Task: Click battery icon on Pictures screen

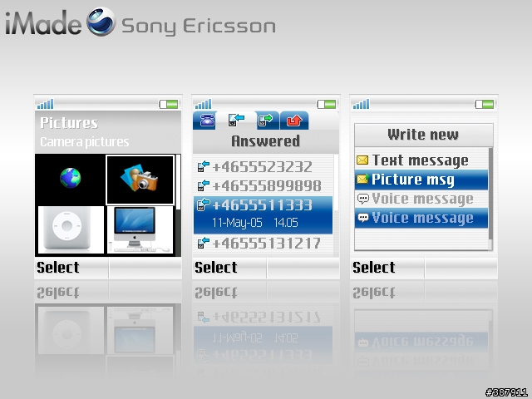Action: click(x=169, y=104)
